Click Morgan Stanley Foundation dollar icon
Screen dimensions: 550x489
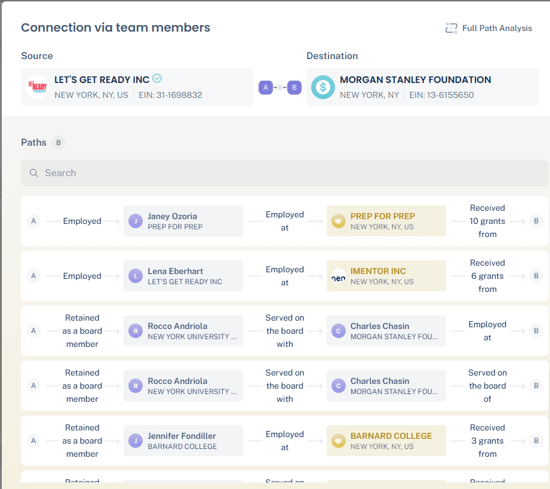click(323, 87)
